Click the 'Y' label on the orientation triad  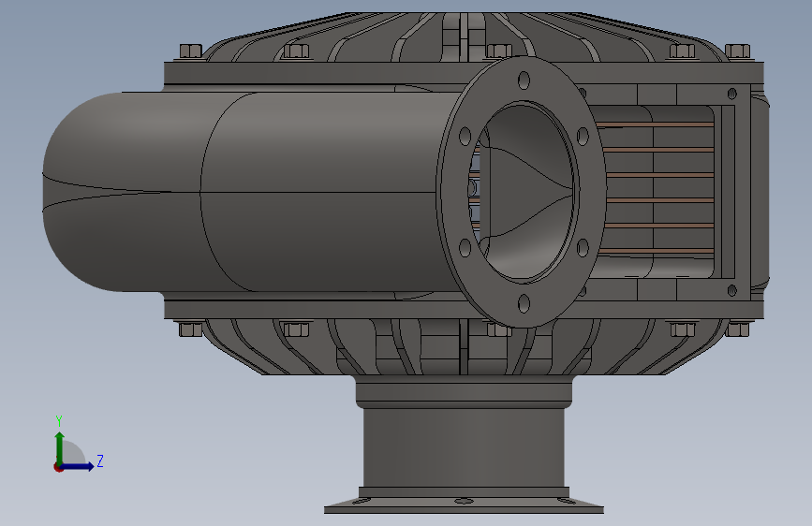pos(59,421)
